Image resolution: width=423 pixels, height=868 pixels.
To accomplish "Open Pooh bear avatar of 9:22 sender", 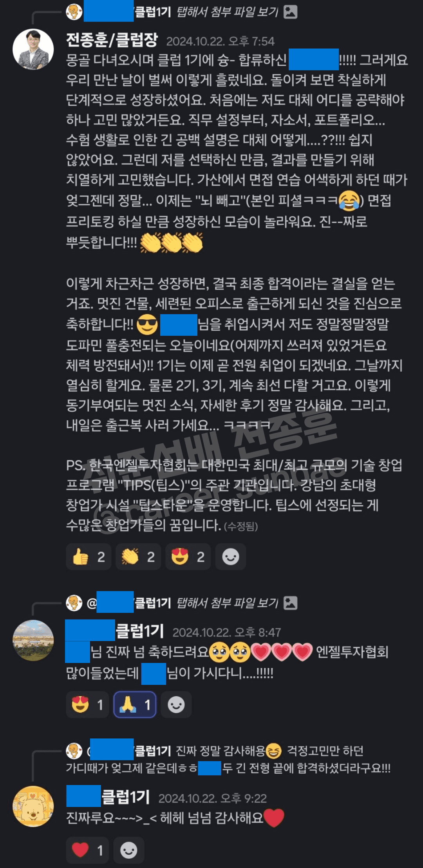I will point(33,806).
